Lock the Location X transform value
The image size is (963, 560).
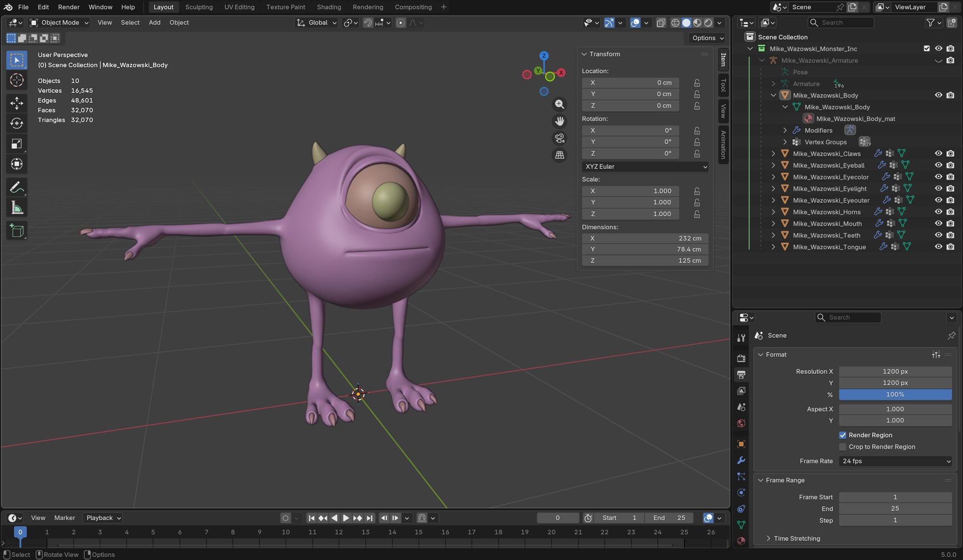point(697,83)
